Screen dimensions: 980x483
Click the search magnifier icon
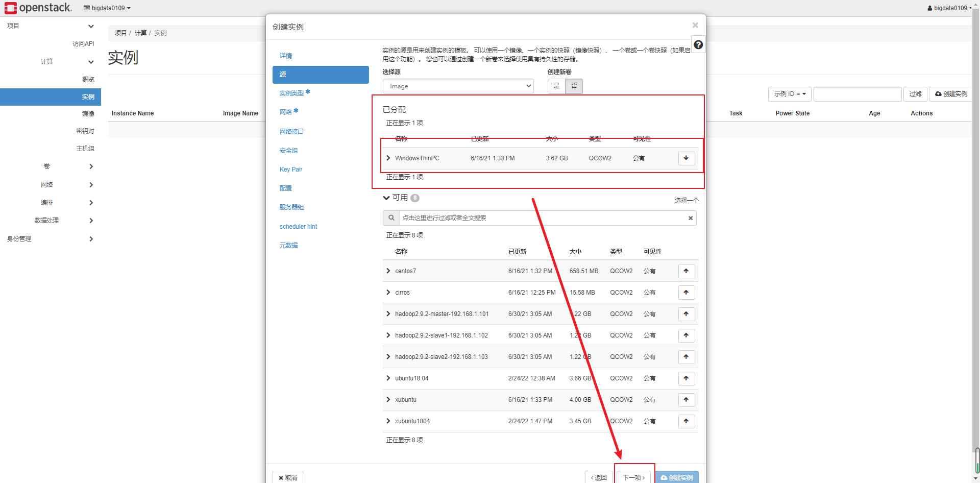coord(391,218)
